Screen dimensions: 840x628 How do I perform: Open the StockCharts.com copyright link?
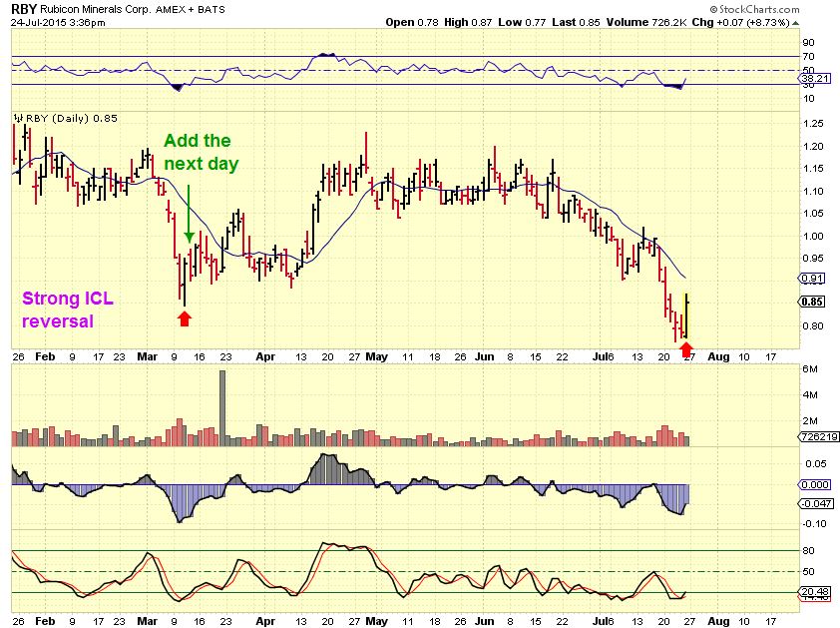[754, 9]
